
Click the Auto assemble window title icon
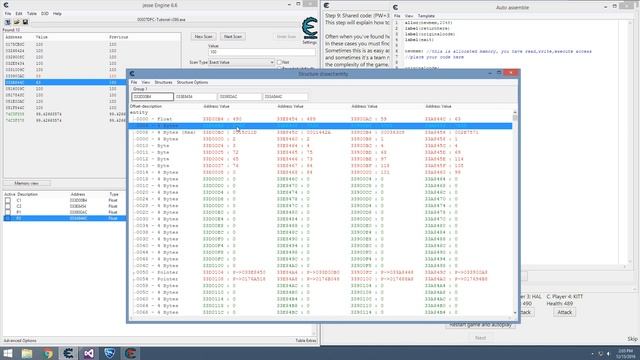click(395, 7)
